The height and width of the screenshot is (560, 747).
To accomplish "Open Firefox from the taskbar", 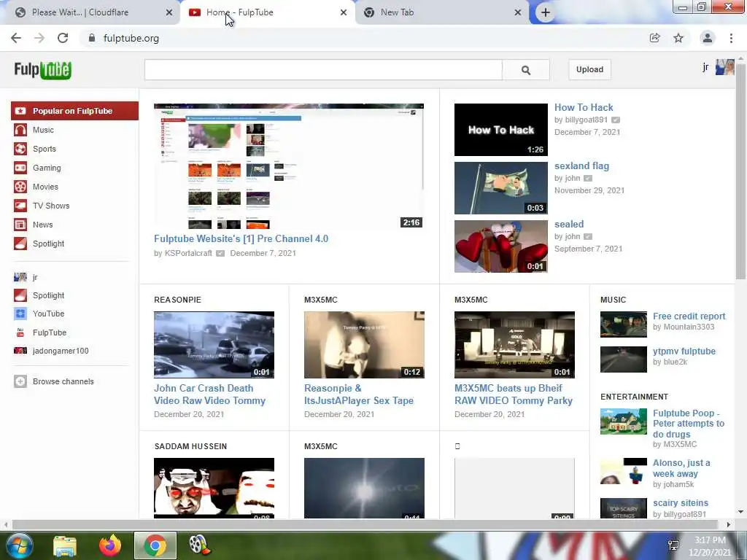I will pos(110,545).
